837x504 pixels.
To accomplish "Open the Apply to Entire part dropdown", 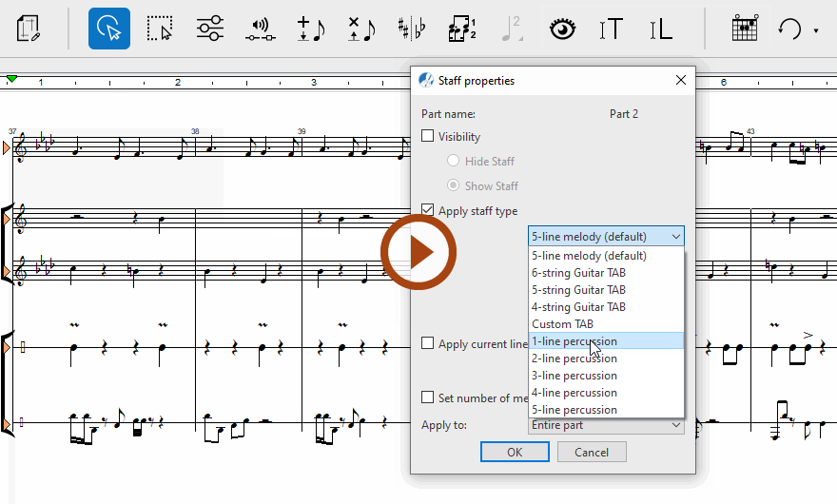I will pyautogui.click(x=606, y=425).
